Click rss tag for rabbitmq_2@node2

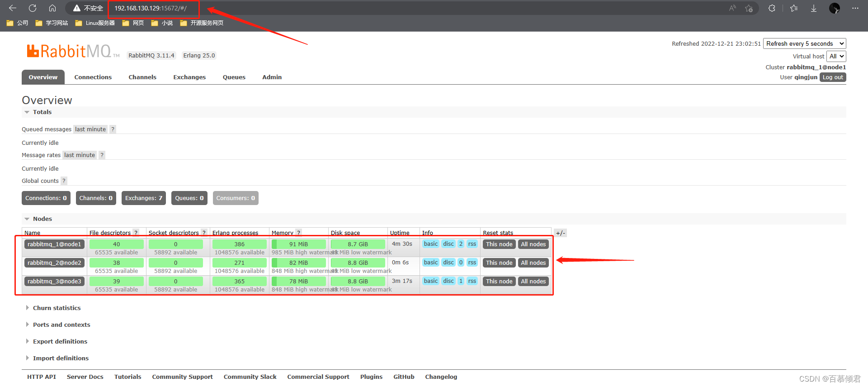(472, 263)
